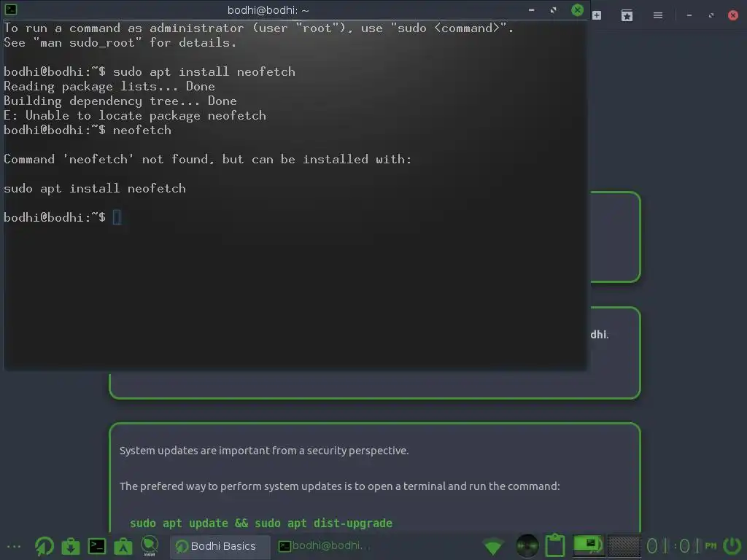
Task: Open the clock gadget showing time
Action: point(681,545)
